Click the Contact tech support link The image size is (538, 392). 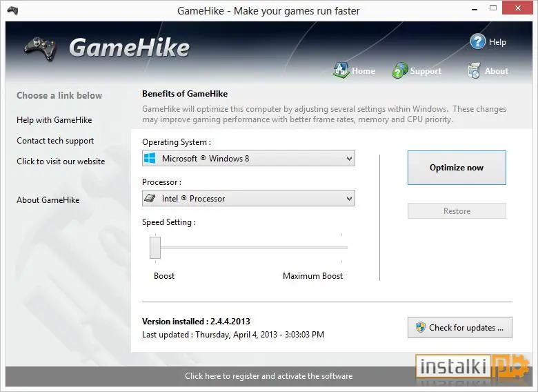(55, 141)
